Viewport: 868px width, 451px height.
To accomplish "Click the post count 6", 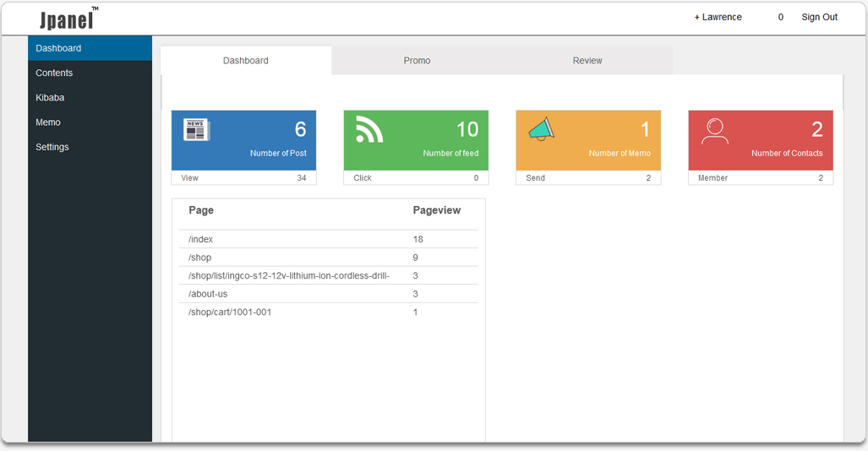I will click(x=300, y=129).
